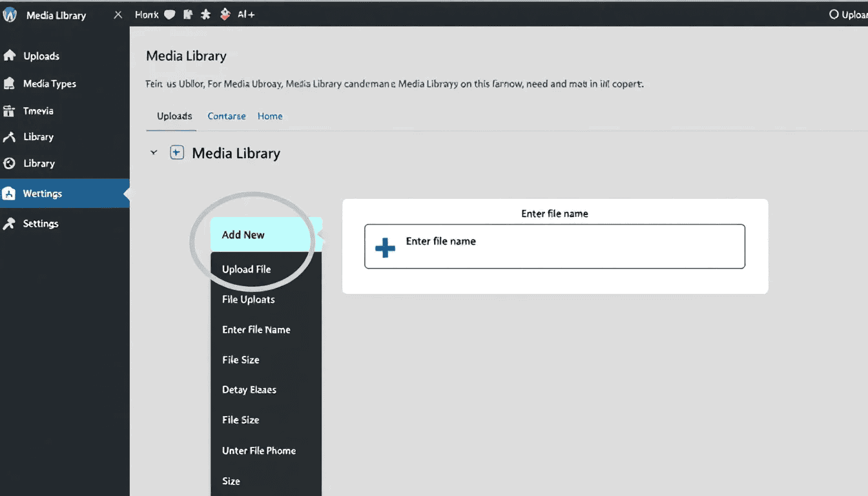
Task: Click the blue plus icon inside the file name box
Action: [x=384, y=247]
